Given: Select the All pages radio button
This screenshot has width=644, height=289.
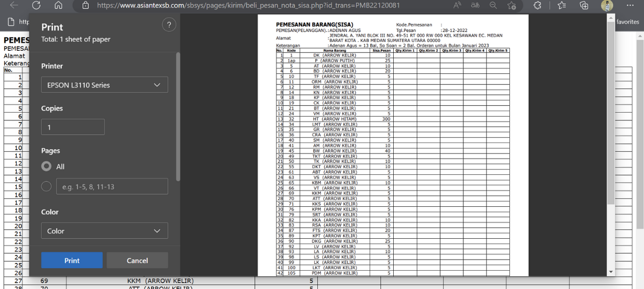Looking at the screenshot, I should 47,166.
